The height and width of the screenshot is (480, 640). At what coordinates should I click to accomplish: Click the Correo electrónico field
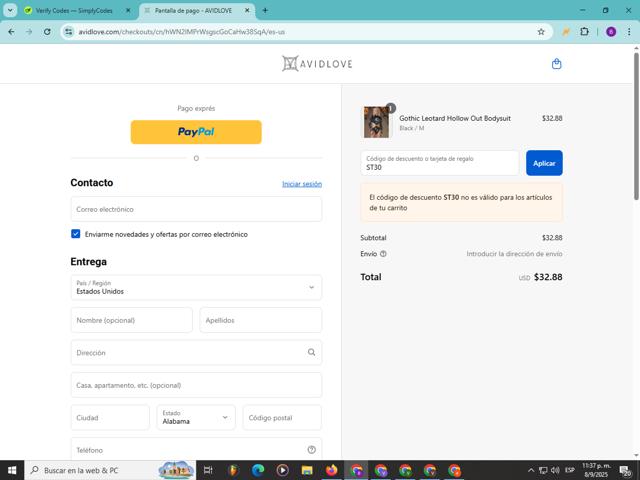pyautogui.click(x=196, y=209)
